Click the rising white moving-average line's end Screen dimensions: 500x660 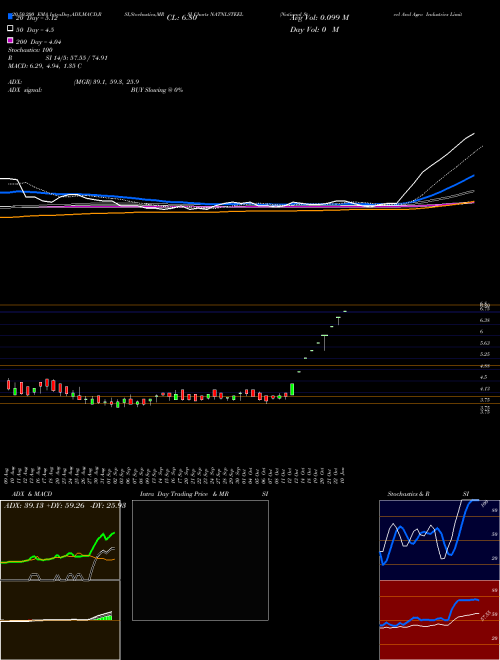click(x=473, y=134)
